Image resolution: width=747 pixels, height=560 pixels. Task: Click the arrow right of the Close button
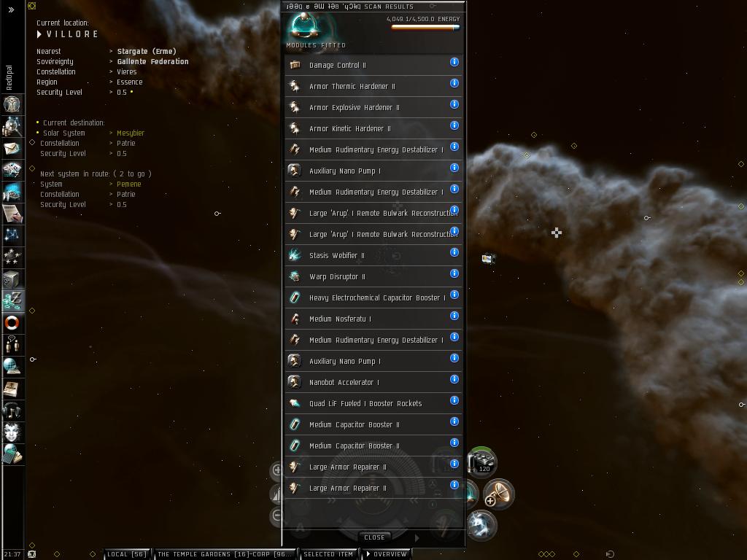pos(417,537)
